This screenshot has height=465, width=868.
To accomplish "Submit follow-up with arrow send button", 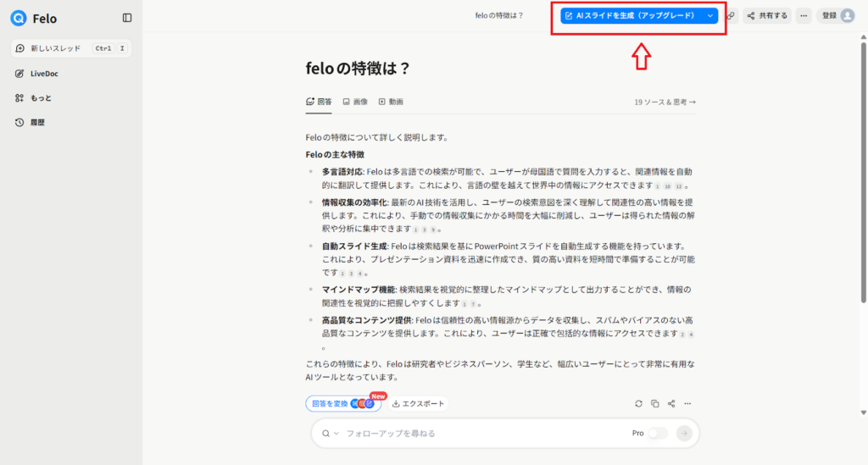I will click(x=684, y=434).
